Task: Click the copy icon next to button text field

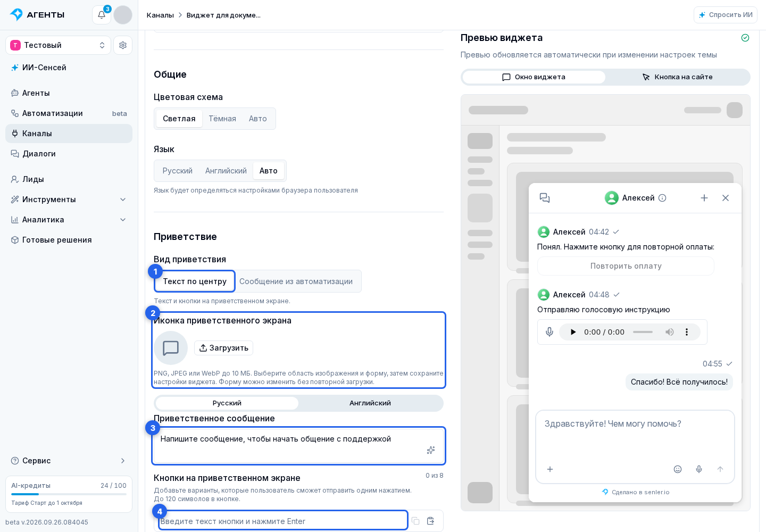Action: click(415, 521)
